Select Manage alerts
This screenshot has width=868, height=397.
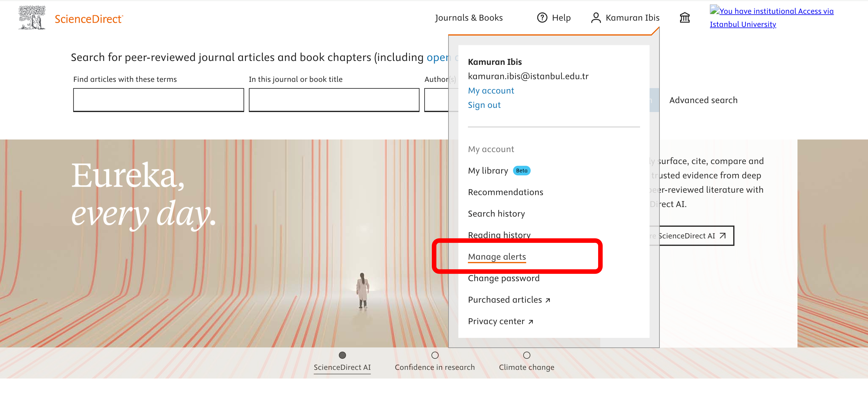tap(497, 257)
